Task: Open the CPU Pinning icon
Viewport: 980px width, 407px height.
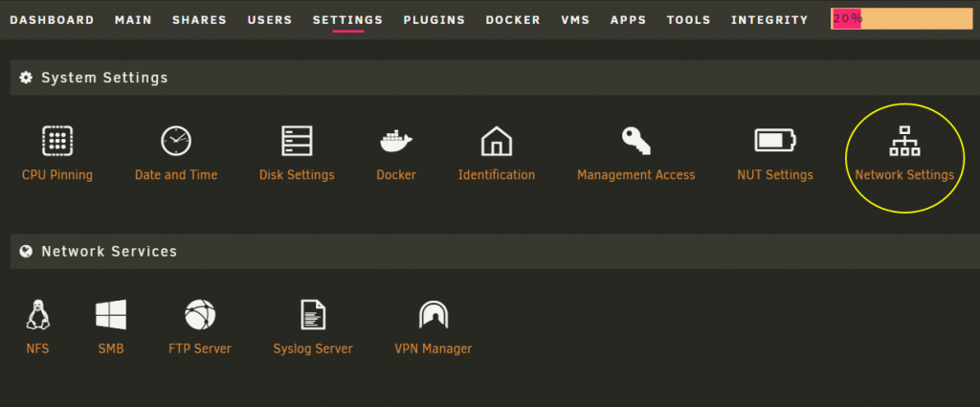Action: pyautogui.click(x=56, y=141)
